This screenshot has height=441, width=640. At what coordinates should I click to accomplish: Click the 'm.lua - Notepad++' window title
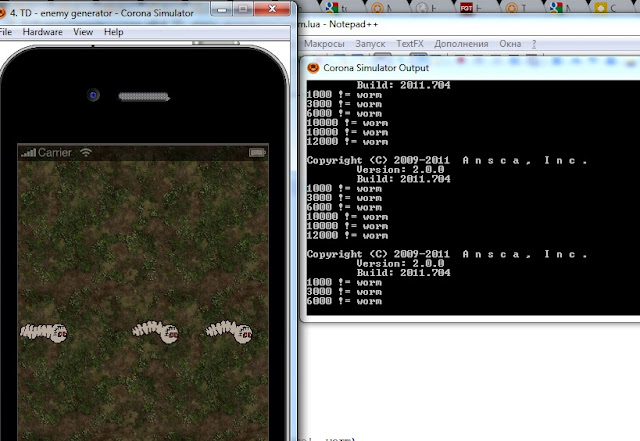tap(338, 24)
